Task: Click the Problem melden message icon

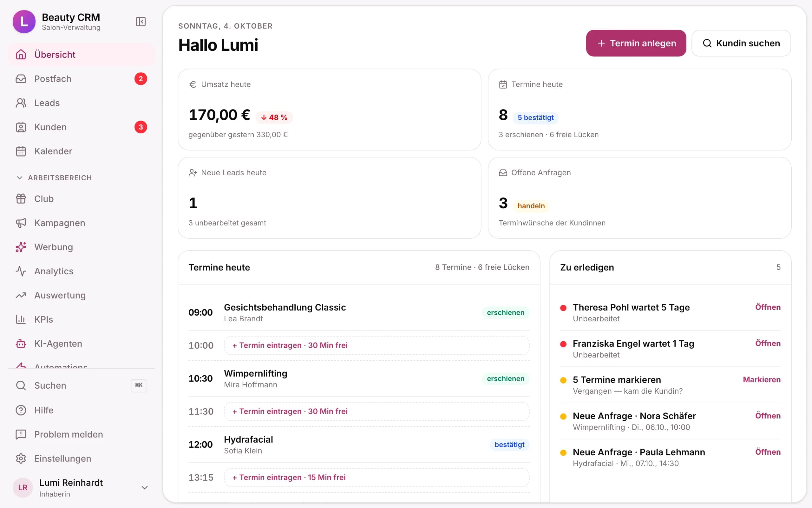Action: pos(21,434)
